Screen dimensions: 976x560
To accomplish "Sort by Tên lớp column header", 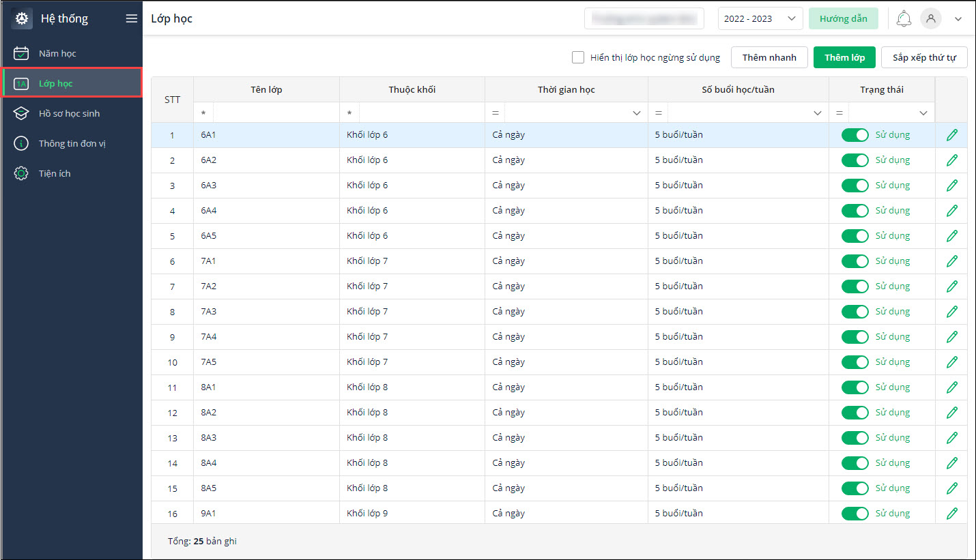I will 266,89.
